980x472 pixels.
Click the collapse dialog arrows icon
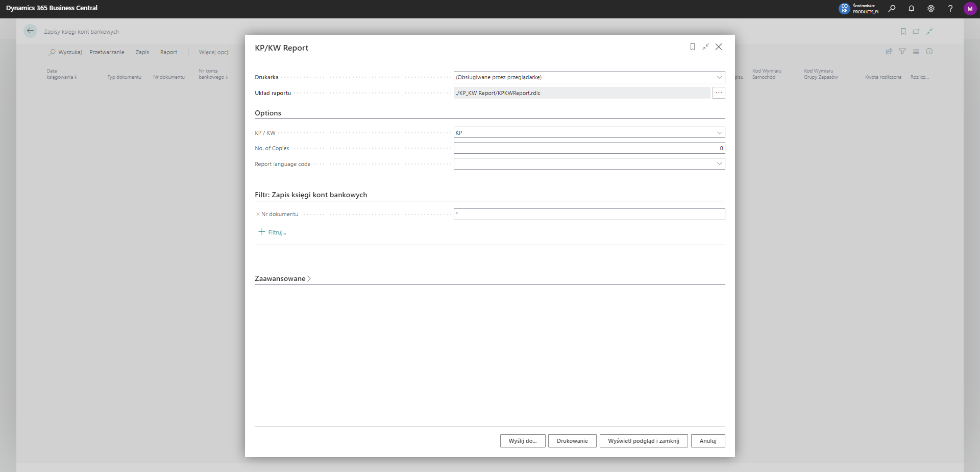pos(705,47)
